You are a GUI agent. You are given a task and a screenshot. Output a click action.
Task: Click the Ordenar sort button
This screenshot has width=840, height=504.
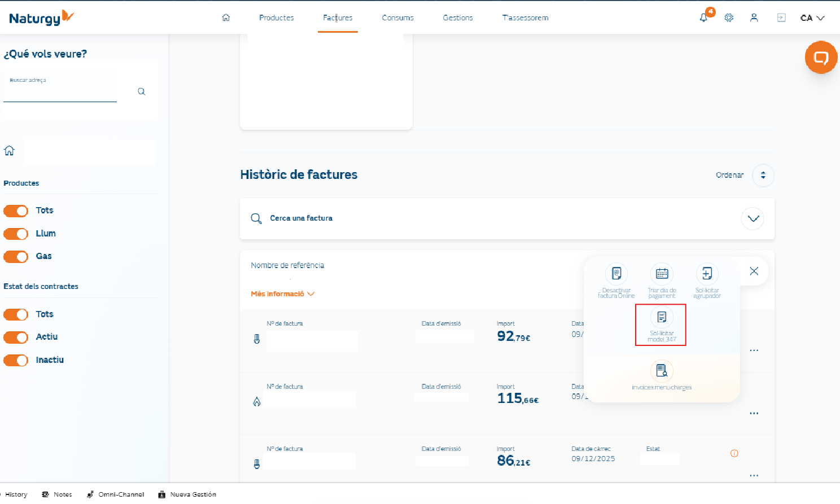coord(763,176)
